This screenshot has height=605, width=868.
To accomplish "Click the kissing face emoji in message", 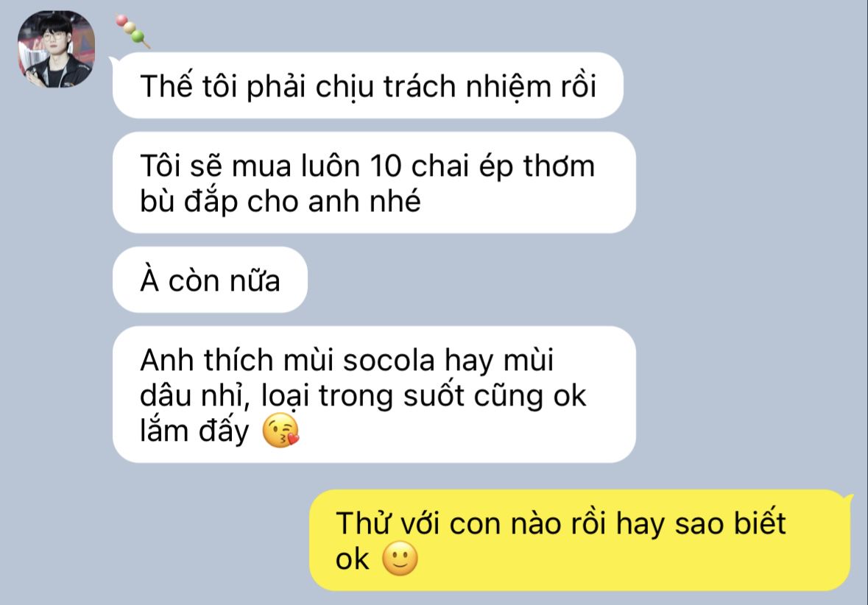I will [280, 430].
